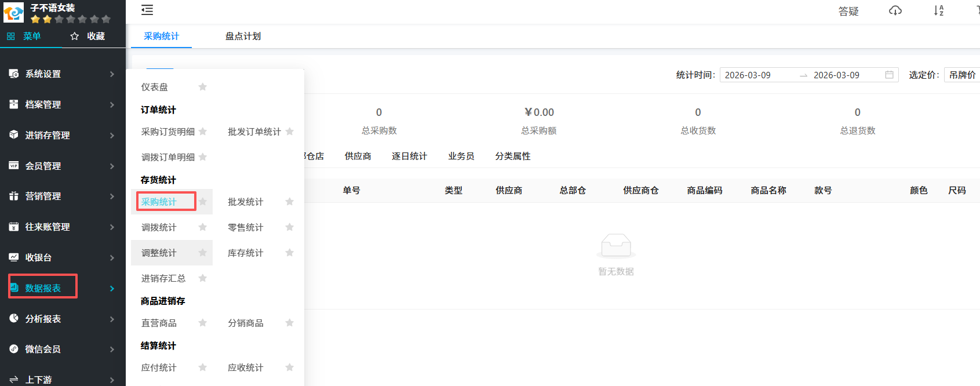Click the 往来账管理 sidebar icon
Viewport: 980px width, 386px height.
(14, 227)
